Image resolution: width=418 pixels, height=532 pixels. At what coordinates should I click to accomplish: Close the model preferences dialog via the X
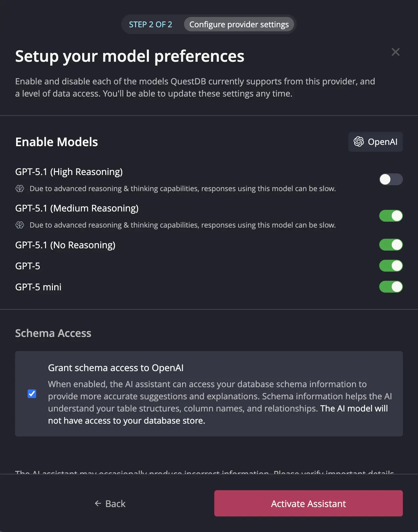coord(395,52)
